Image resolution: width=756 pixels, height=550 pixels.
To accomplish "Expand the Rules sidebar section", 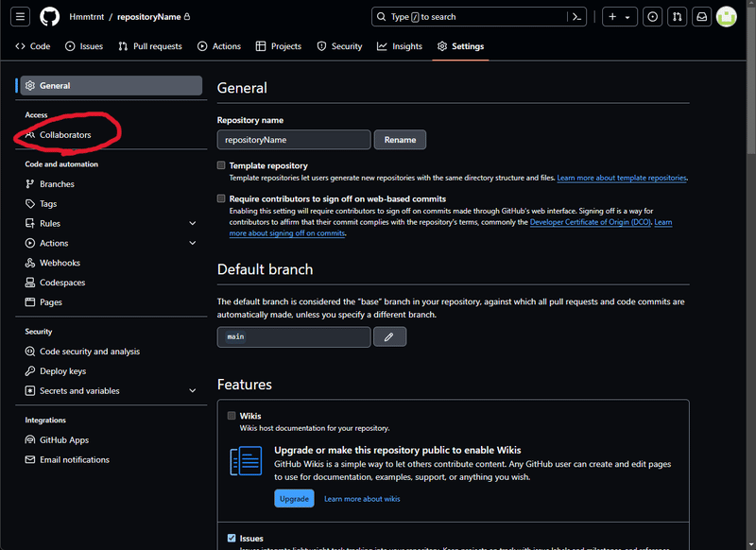I will tap(193, 224).
